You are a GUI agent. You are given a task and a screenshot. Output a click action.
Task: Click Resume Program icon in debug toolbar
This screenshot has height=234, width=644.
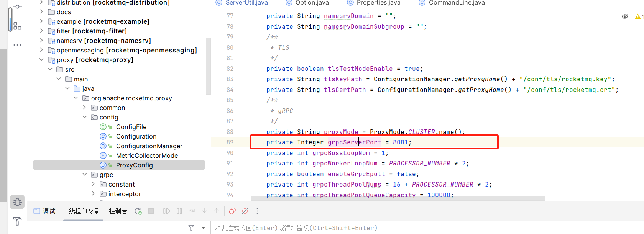166,211
